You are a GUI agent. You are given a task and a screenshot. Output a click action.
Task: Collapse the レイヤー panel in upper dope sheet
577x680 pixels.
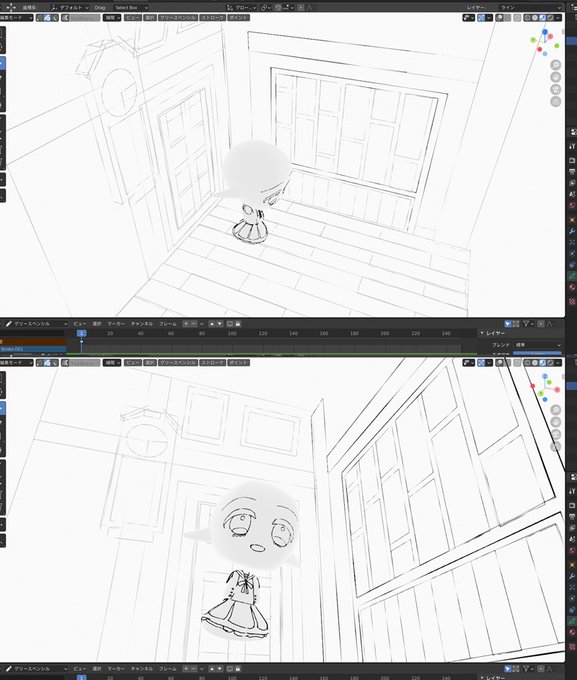(482, 333)
